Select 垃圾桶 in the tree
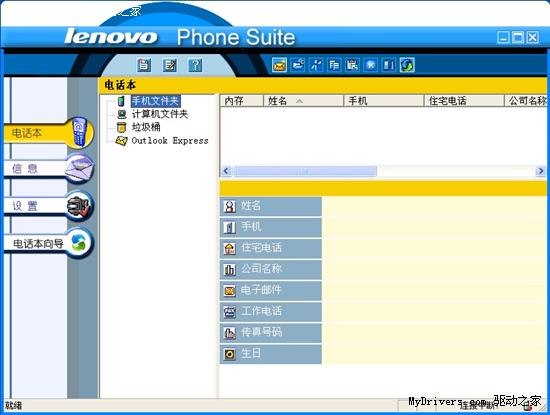550x415 pixels. 146,127
